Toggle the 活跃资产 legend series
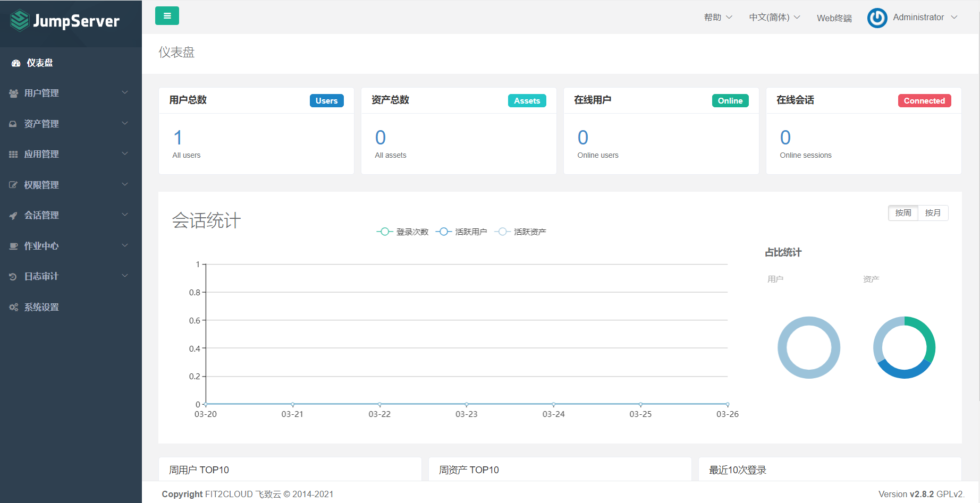Viewport: 980px width, 503px height. tap(520, 232)
